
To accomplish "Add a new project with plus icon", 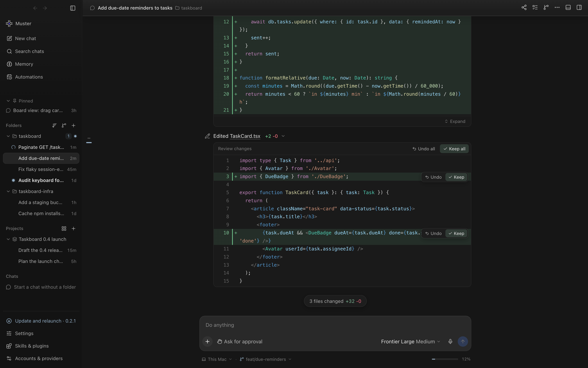I will (x=73, y=229).
